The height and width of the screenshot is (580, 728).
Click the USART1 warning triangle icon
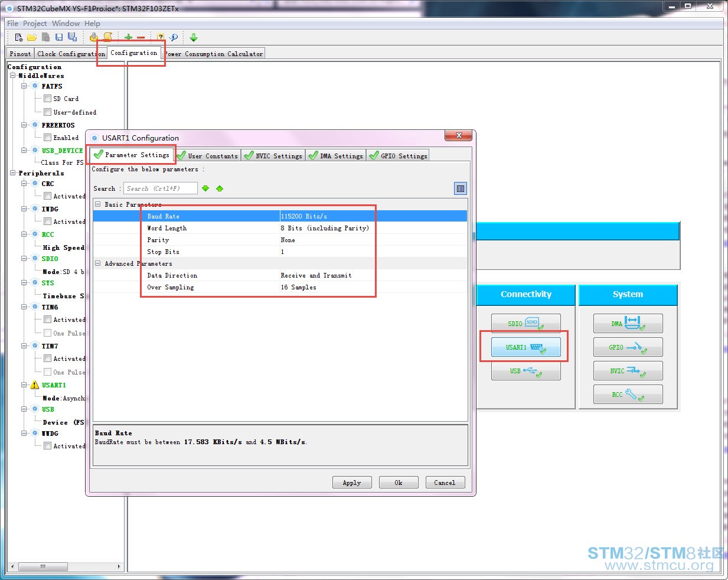coord(34,385)
